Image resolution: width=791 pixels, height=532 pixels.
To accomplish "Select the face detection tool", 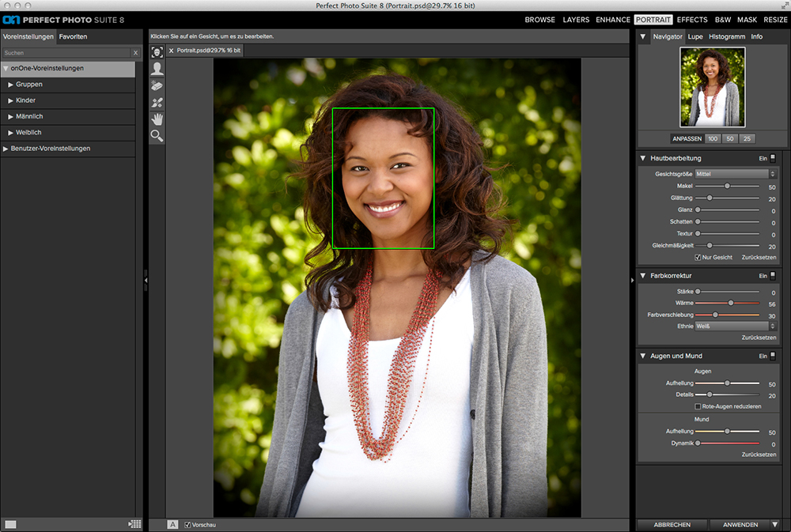I will pyautogui.click(x=157, y=51).
